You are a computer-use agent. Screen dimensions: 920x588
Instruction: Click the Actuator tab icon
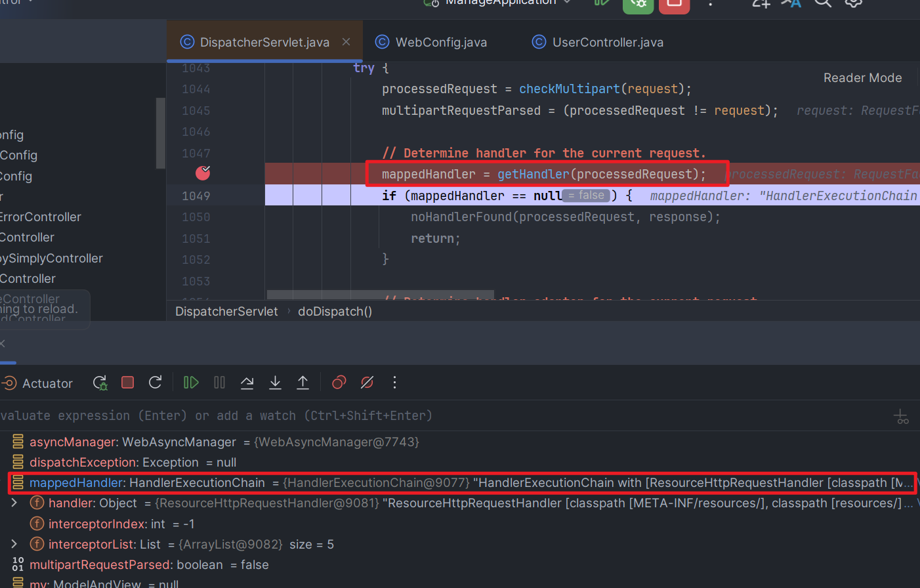click(x=9, y=383)
